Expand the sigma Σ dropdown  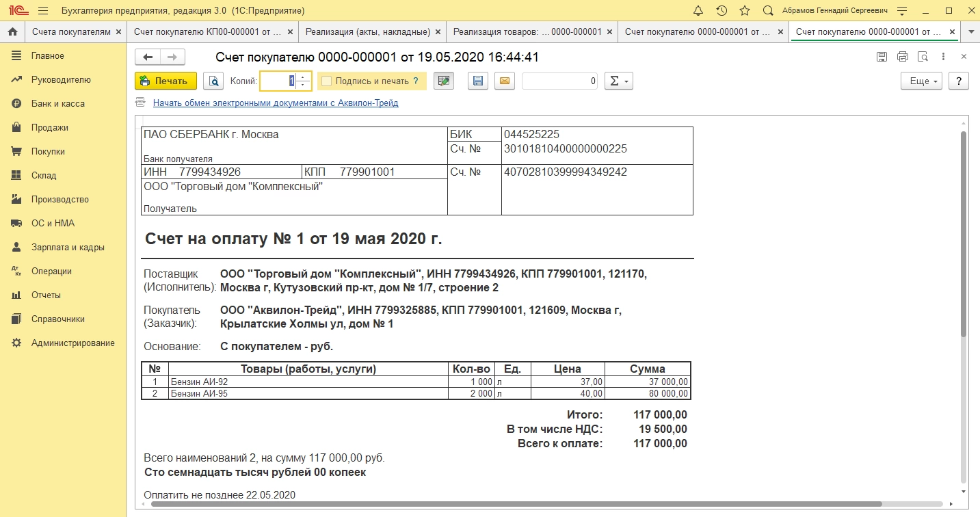(x=620, y=81)
